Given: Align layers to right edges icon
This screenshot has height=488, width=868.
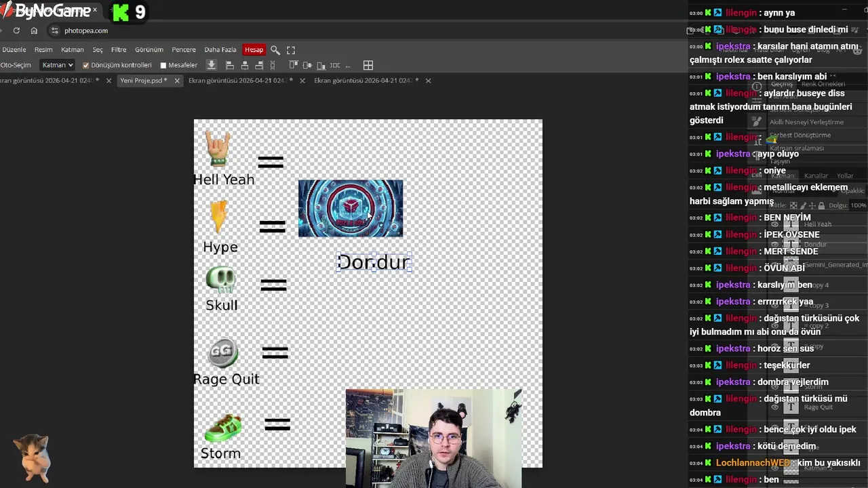Looking at the screenshot, I should point(259,65).
